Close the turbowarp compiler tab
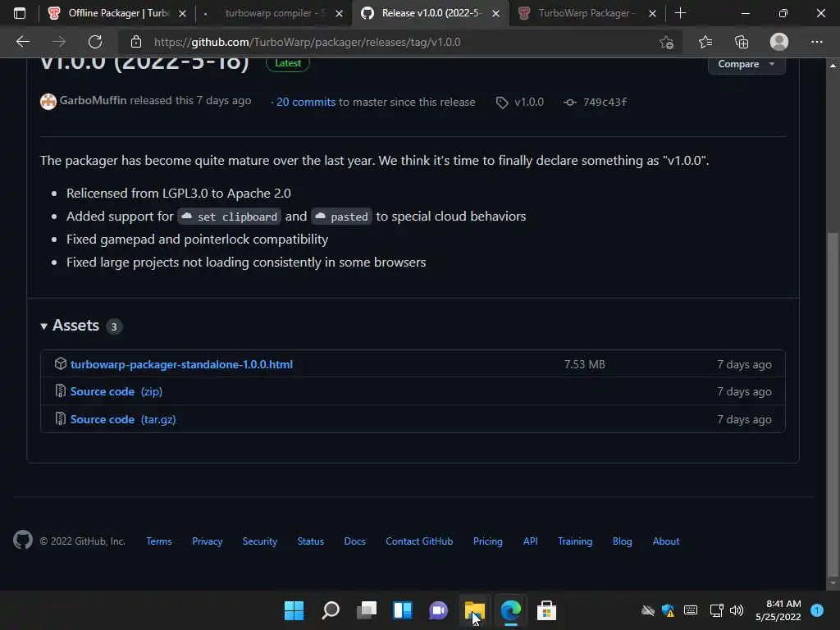The height and width of the screenshot is (630, 840). coord(339,13)
